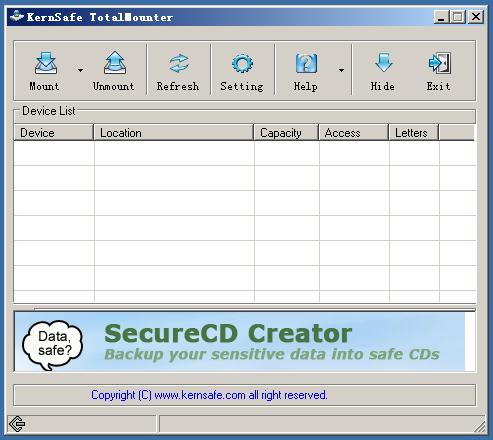
Task: Click the KernSafe TotalMounter title bar icon
Action: [x=16, y=16]
